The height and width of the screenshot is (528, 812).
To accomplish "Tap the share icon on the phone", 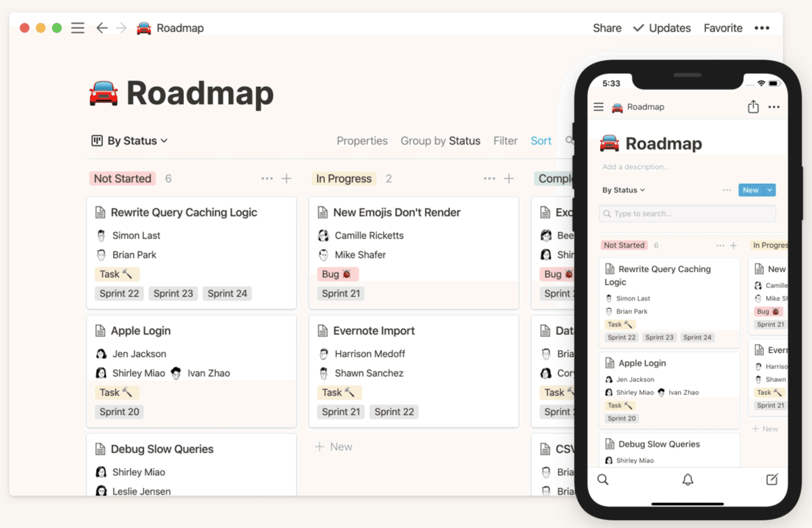I will click(753, 106).
